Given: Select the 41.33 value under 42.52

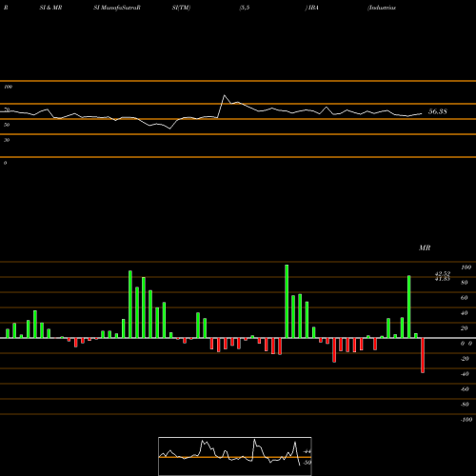Looking at the screenshot, I should tap(443, 279).
